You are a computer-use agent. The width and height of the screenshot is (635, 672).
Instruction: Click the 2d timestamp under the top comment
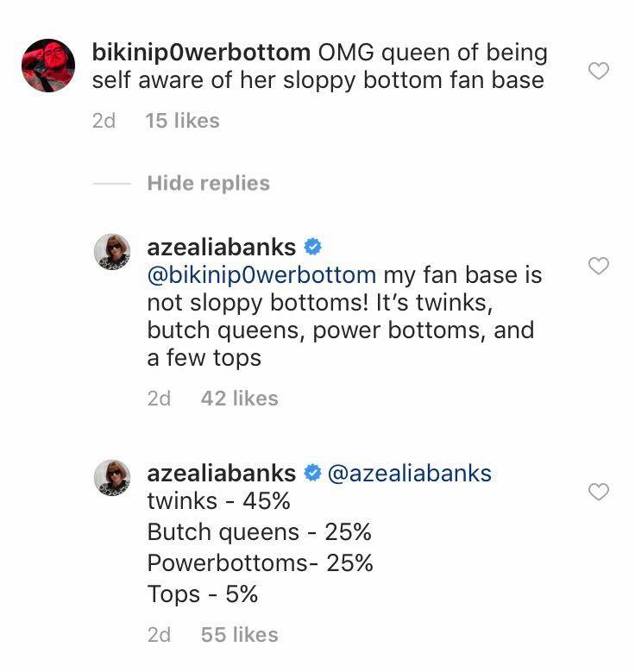click(x=104, y=121)
